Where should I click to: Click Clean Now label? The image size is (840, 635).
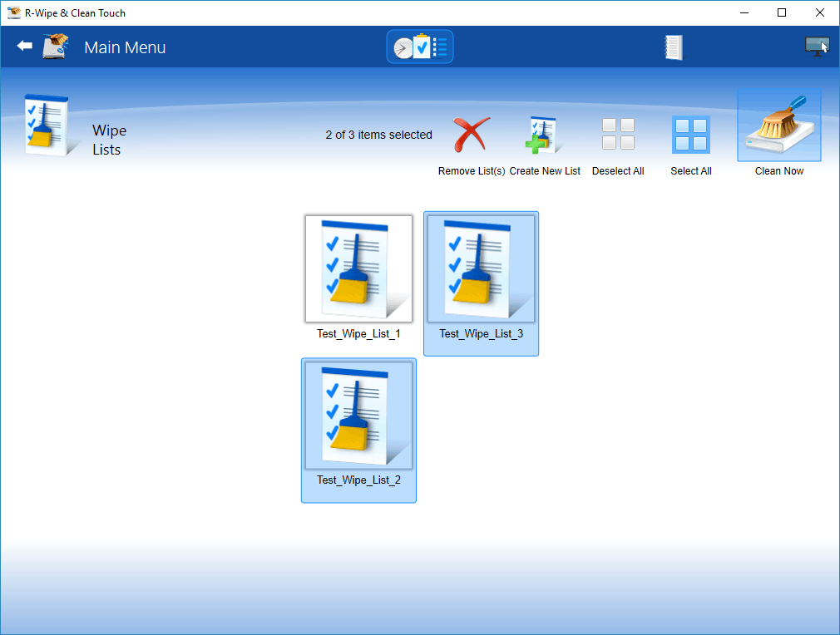pyautogui.click(x=779, y=170)
